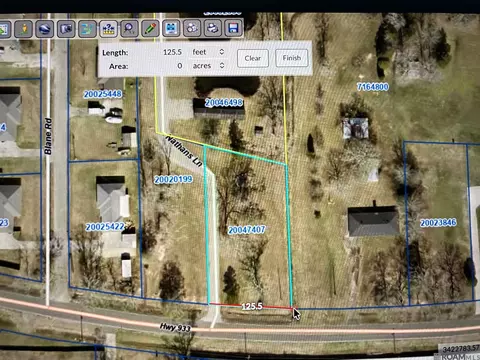
Task: Select the teal map layers tool
Action: click(x=87, y=29)
